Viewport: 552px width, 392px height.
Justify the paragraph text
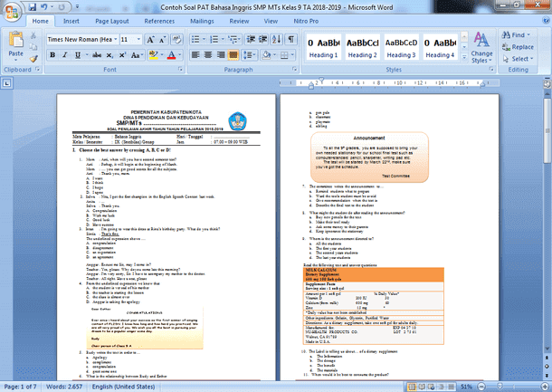tap(233, 55)
